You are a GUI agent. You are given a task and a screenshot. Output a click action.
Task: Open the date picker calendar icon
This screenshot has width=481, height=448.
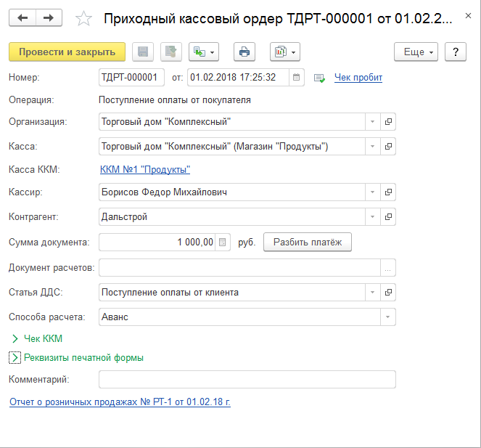coord(296,77)
